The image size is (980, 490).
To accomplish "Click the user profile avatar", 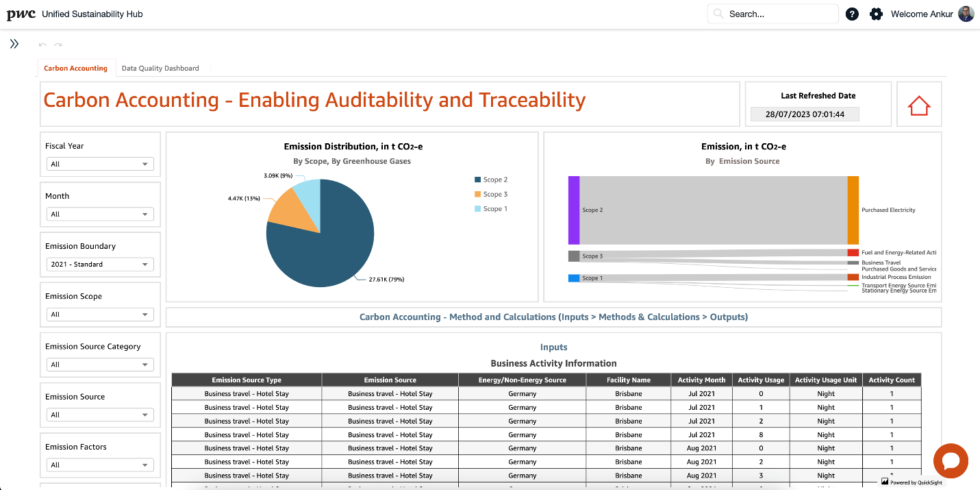I will click(x=966, y=14).
